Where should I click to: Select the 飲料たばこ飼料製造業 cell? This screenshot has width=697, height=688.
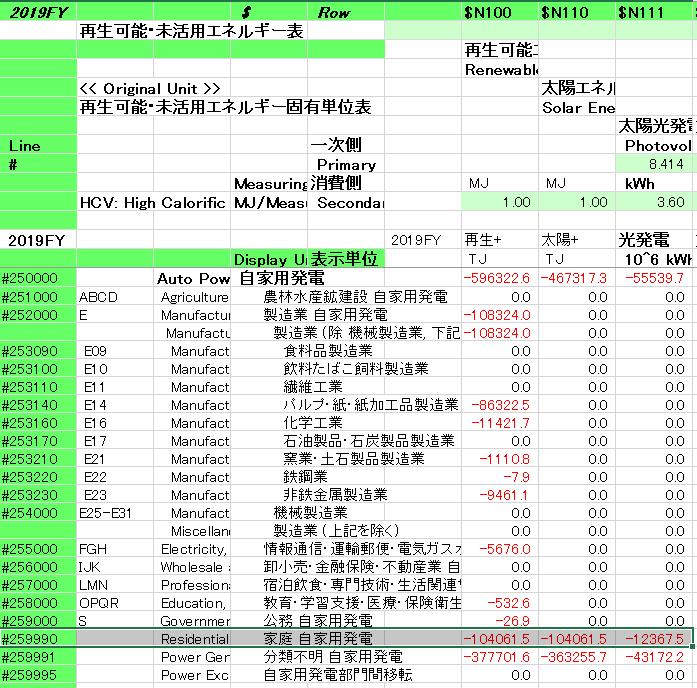(x=356, y=368)
